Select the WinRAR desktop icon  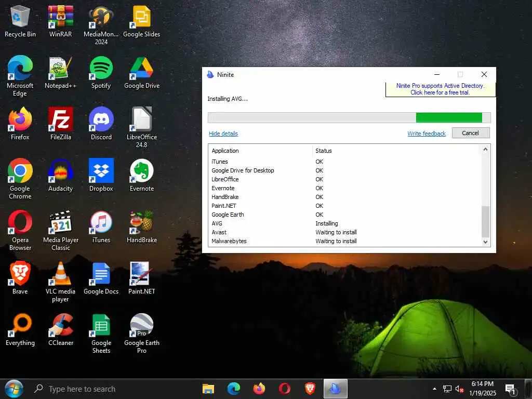(61, 22)
